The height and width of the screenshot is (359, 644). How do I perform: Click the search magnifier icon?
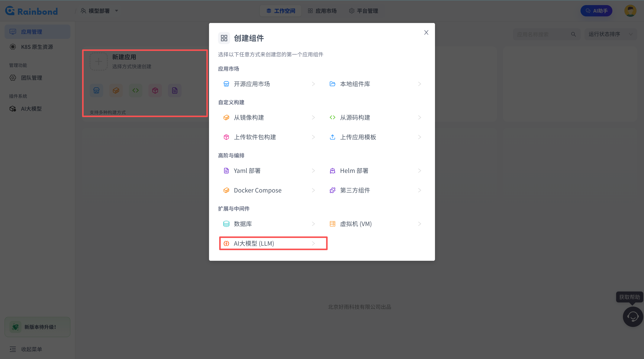click(x=574, y=34)
